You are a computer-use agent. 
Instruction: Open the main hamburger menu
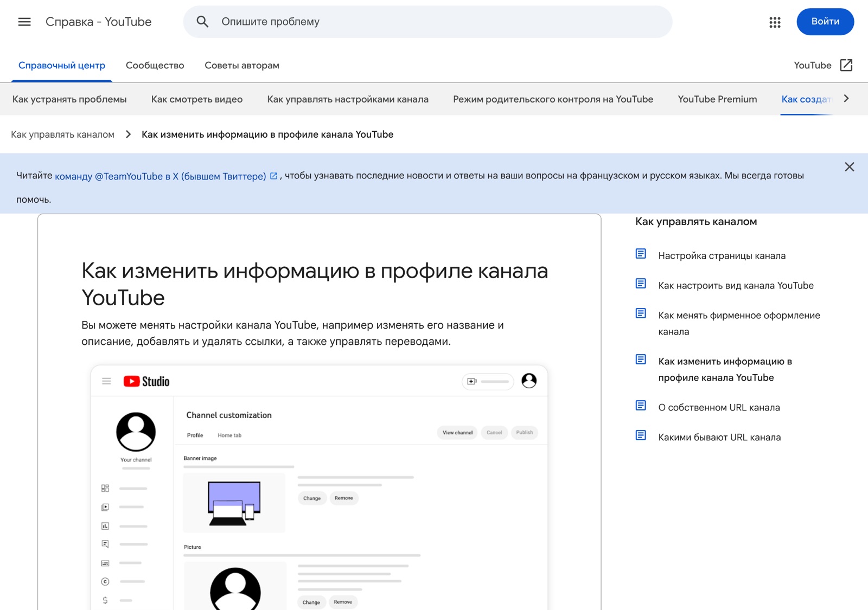pyautogui.click(x=24, y=22)
